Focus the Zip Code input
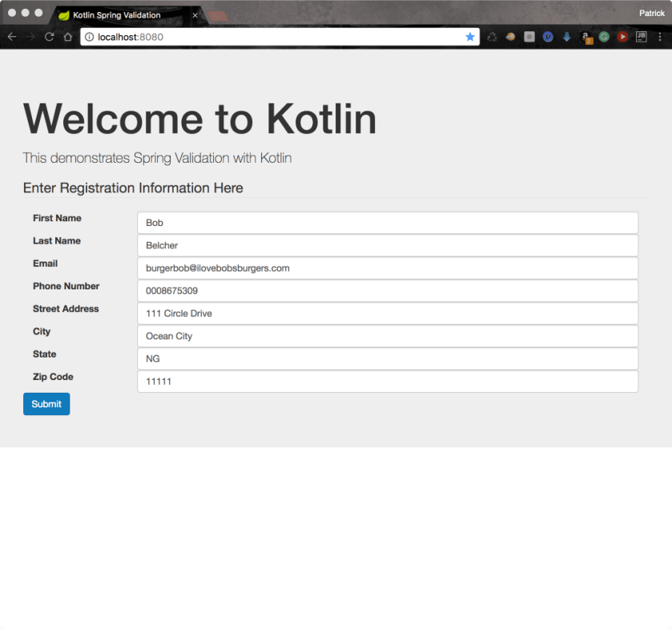The width and height of the screenshot is (672, 630). coord(388,382)
